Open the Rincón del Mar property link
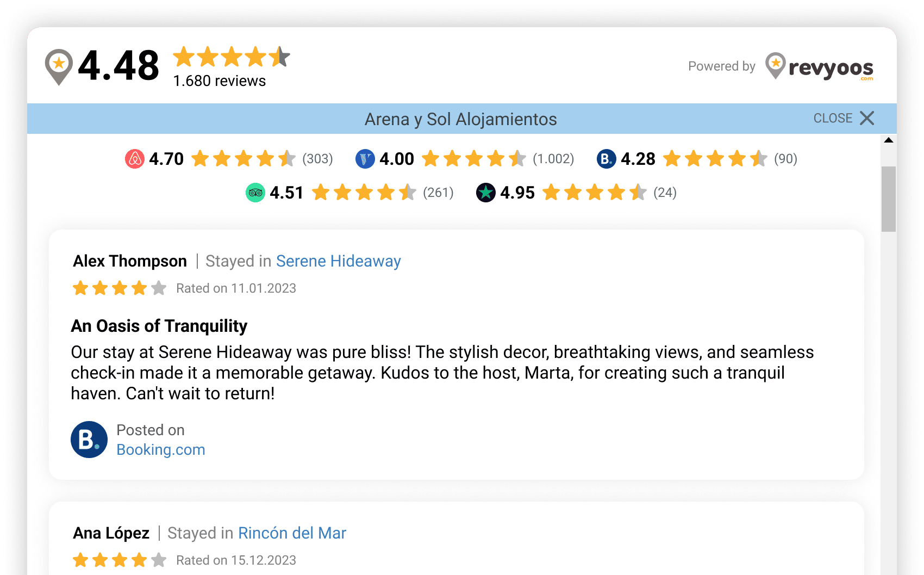924x575 pixels. click(x=292, y=533)
